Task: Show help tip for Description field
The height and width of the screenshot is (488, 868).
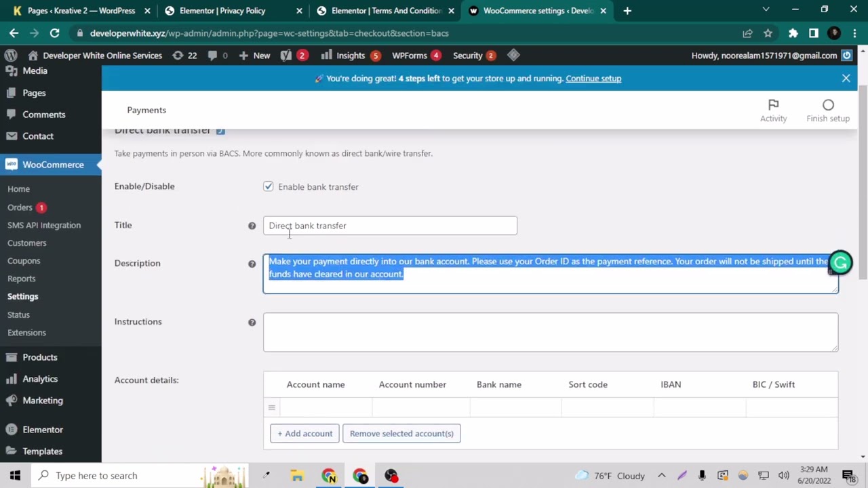Action: tap(252, 264)
